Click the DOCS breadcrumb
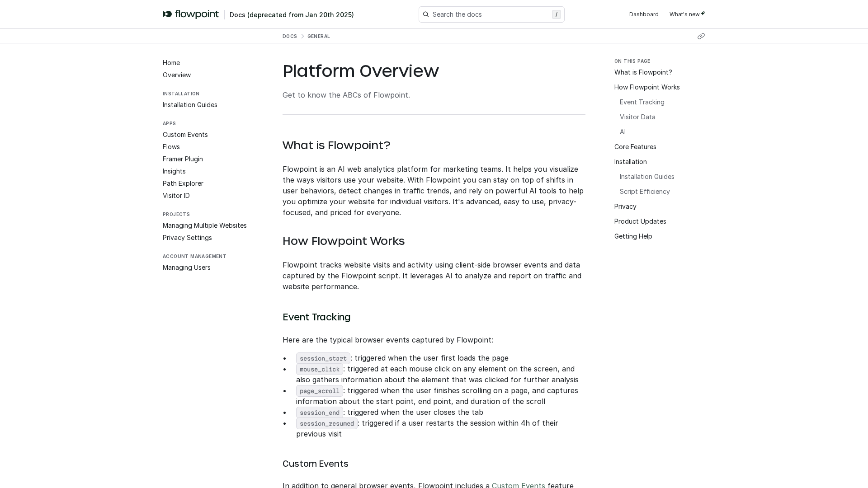 pos(289,36)
